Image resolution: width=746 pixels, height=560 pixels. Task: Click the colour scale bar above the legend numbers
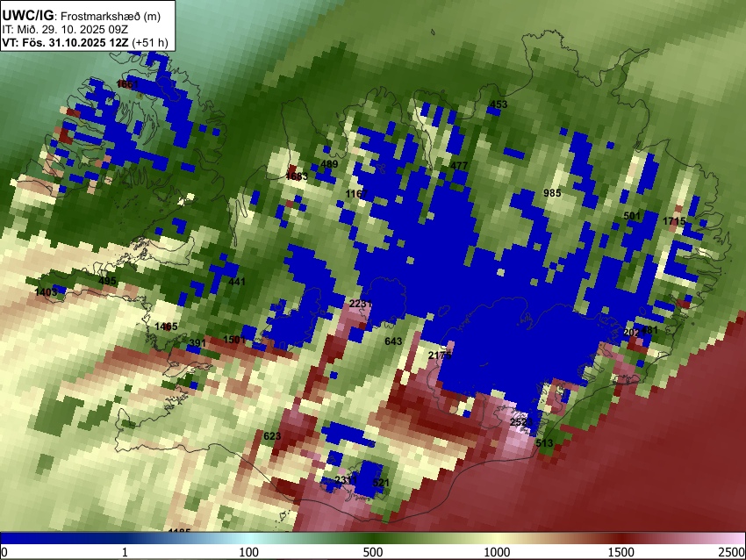coord(373,538)
